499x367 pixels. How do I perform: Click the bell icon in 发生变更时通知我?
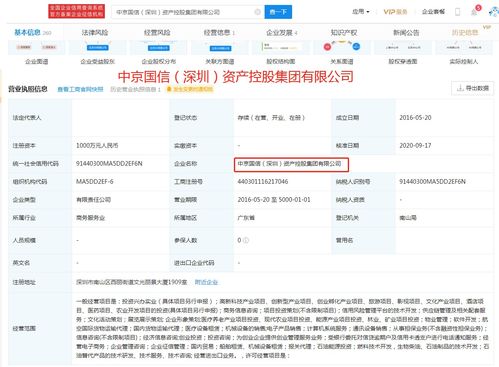tap(169, 89)
